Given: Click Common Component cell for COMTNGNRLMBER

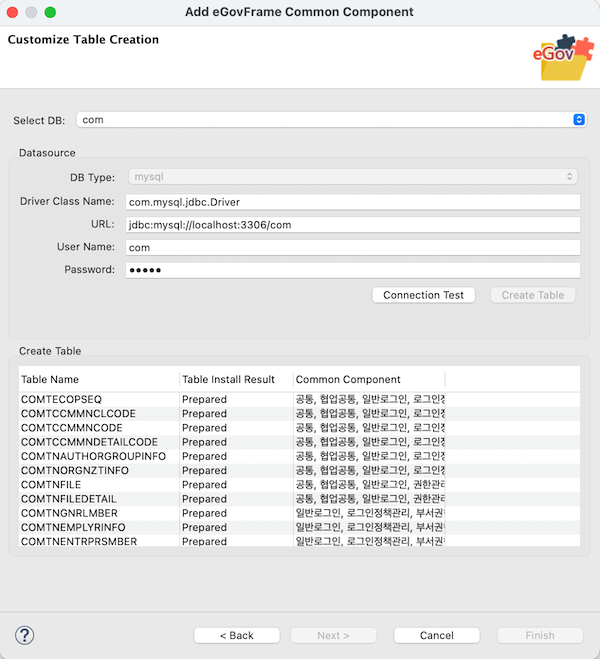Looking at the screenshot, I should pos(370,514).
